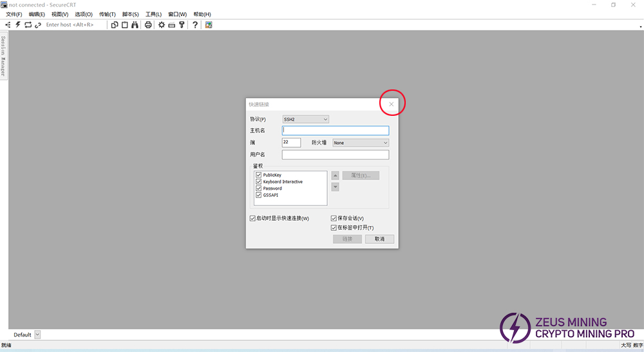Click the Help question mark icon
Screen dimensions: 644x352
(195, 24)
